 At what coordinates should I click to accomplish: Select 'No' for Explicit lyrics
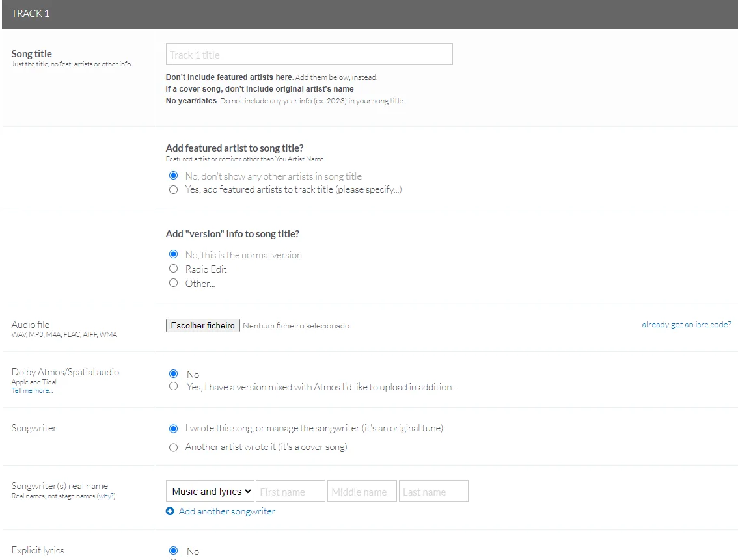point(173,551)
